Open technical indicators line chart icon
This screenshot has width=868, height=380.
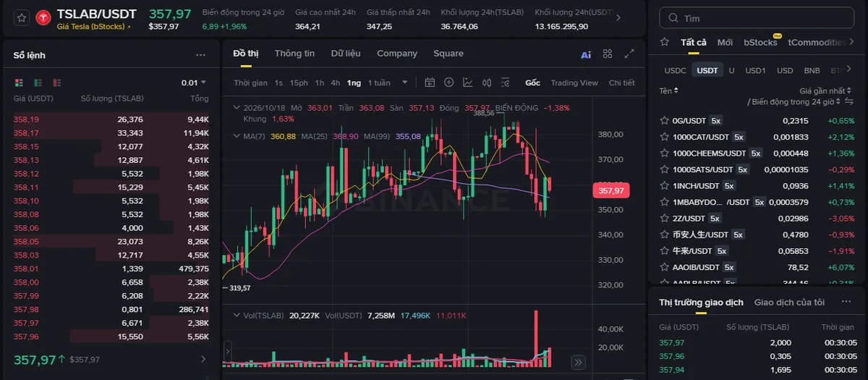[468, 83]
